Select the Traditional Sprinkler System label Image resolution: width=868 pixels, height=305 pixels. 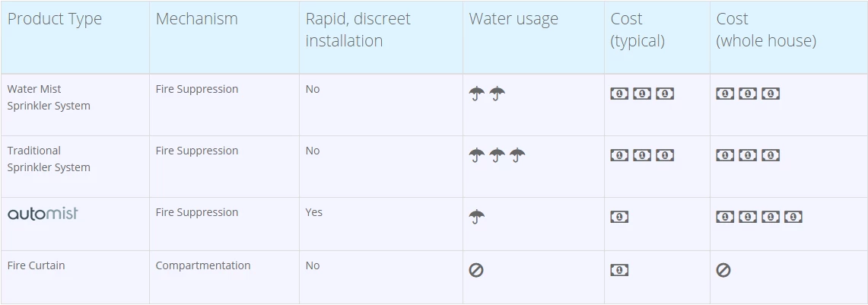pyautogui.click(x=49, y=159)
